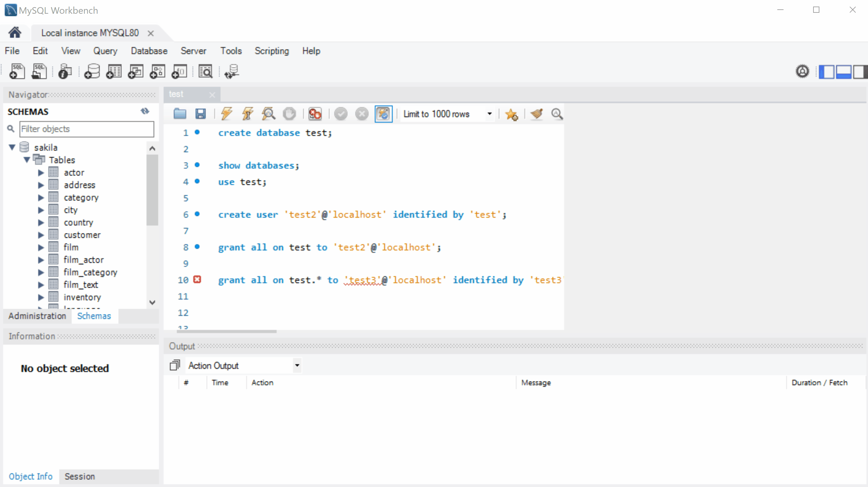The image size is (868, 487).
Task: Toggle the bottom output panel visibility
Action: 843,71
